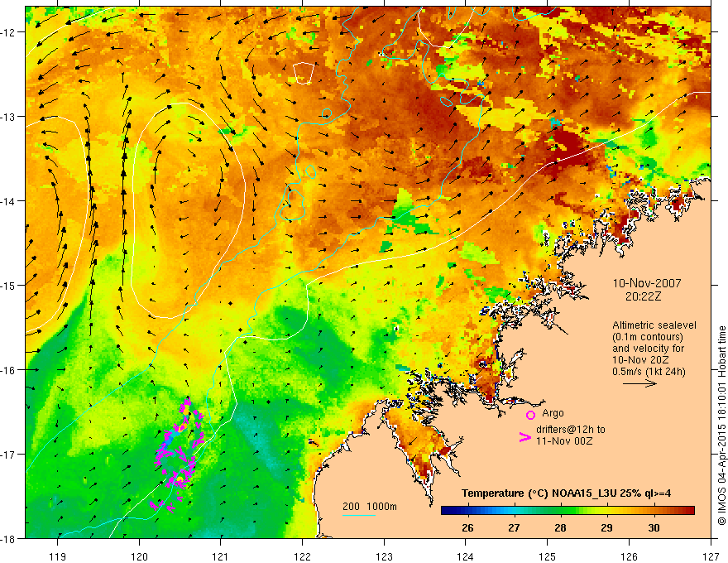Click the magenta drifters arrow legend symbol

click(524, 437)
